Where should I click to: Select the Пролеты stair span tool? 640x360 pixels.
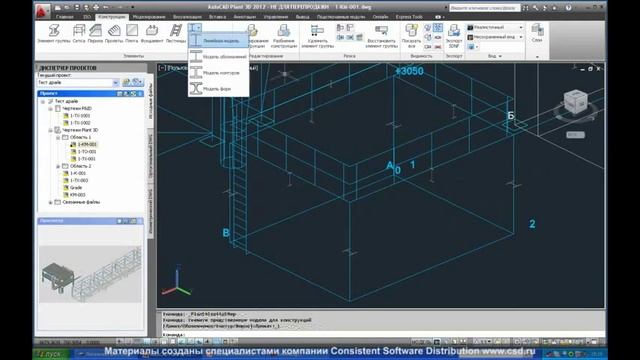(114, 33)
